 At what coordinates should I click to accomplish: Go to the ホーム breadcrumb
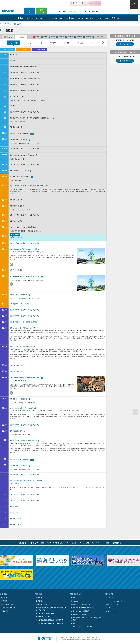point(2,24)
